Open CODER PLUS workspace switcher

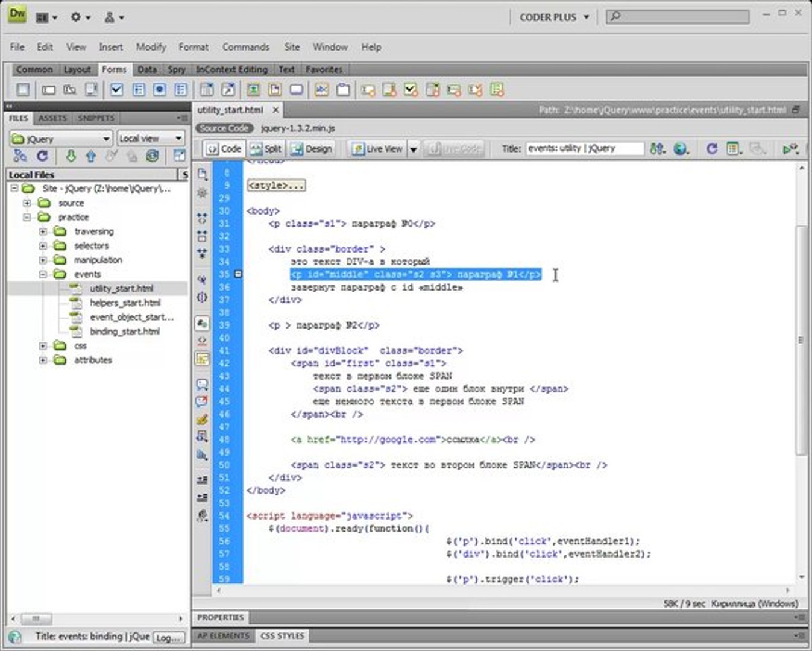[x=554, y=17]
